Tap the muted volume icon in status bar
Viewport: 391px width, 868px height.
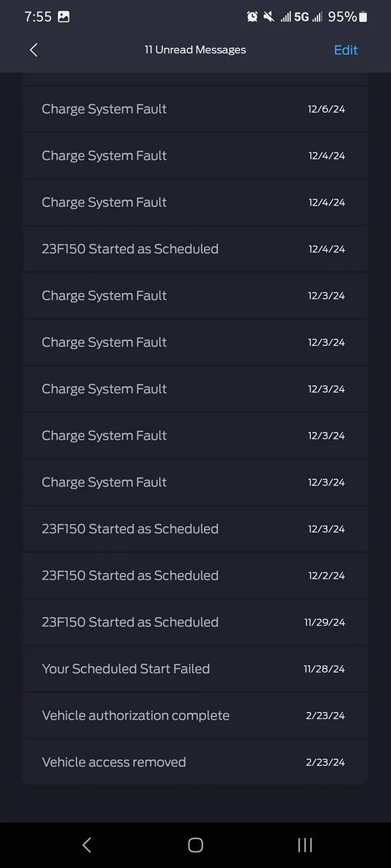coord(270,17)
